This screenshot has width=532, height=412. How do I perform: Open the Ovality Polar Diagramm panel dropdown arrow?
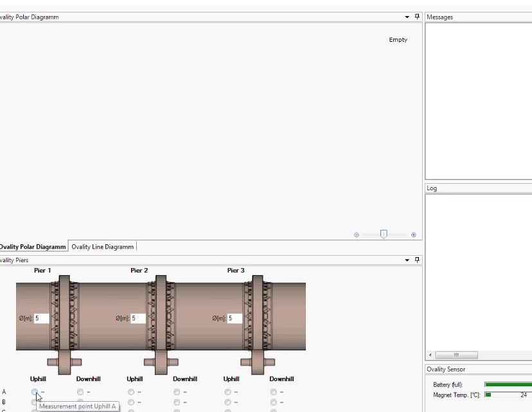click(407, 17)
